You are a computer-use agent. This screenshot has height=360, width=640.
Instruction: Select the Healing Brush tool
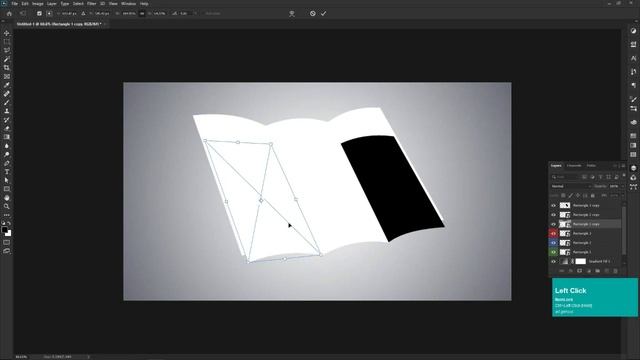7,94
